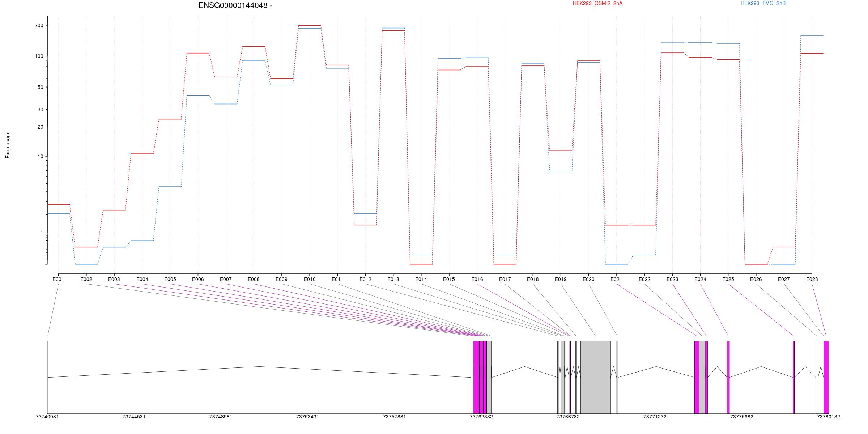This screenshot has width=868, height=434.
Task: Click the exon label E027
Action: point(784,279)
